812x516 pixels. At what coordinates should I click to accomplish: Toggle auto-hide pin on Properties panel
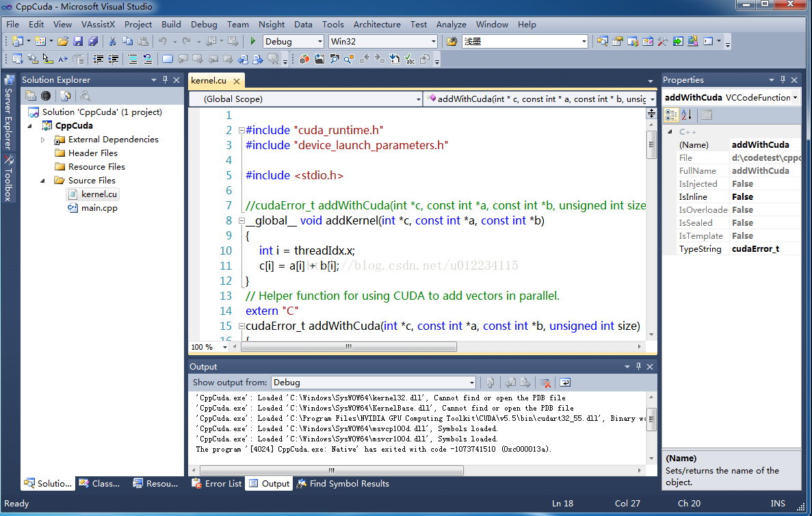783,80
